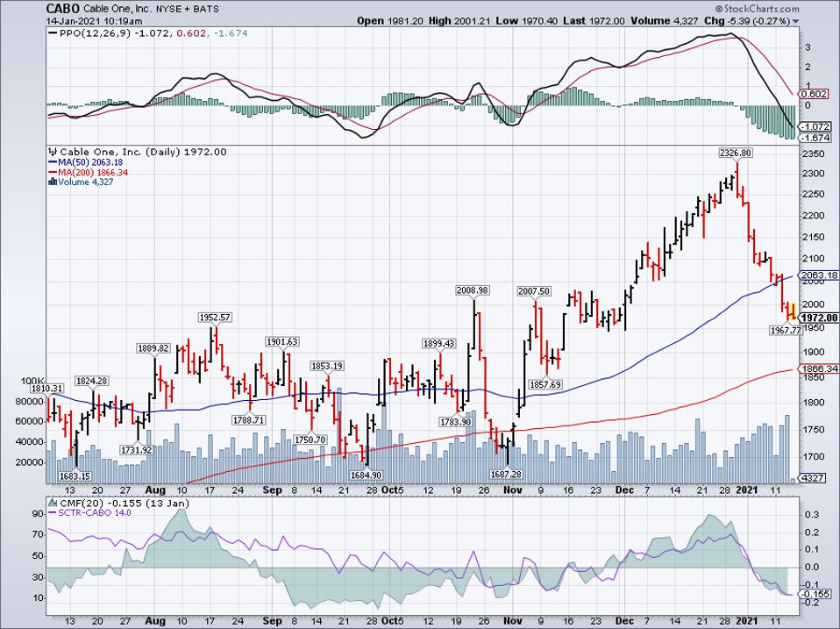Click the red line marker before MA(200)
Viewport: 840px width, 629px height.
(53, 173)
